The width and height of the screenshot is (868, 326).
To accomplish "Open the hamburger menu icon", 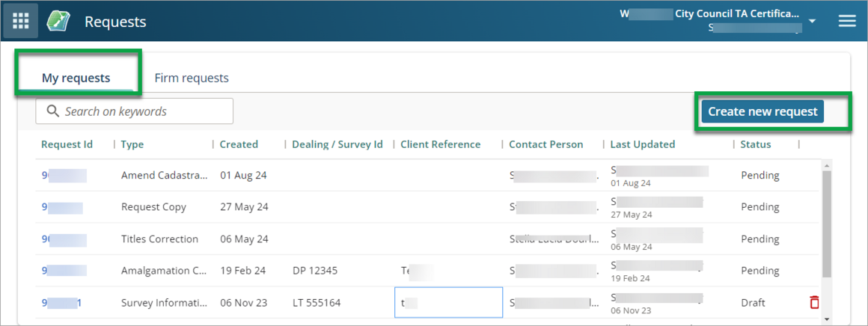I will (846, 21).
